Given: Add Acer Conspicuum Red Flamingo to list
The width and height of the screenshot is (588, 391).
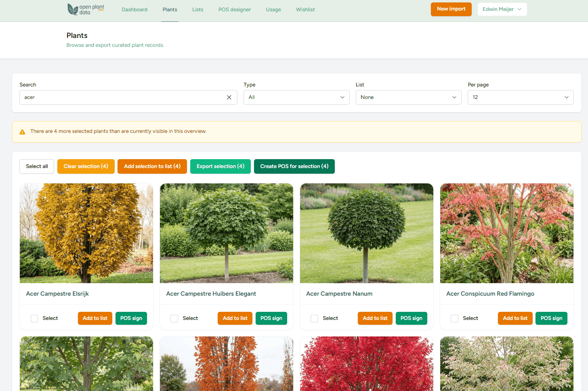Looking at the screenshot, I should click(515, 318).
